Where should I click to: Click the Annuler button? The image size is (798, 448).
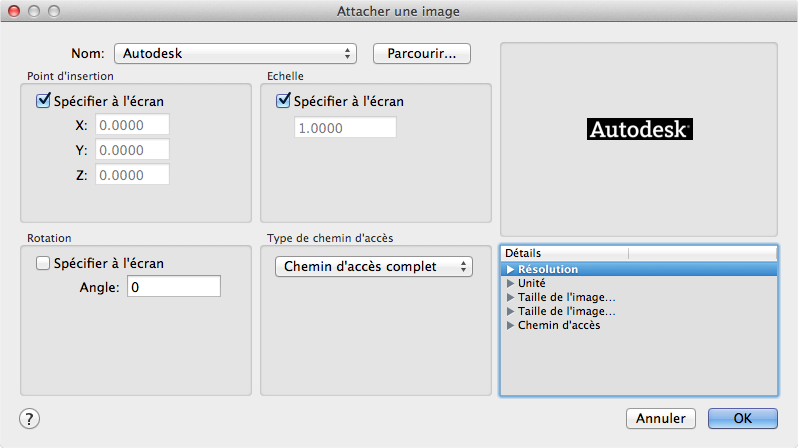(660, 418)
